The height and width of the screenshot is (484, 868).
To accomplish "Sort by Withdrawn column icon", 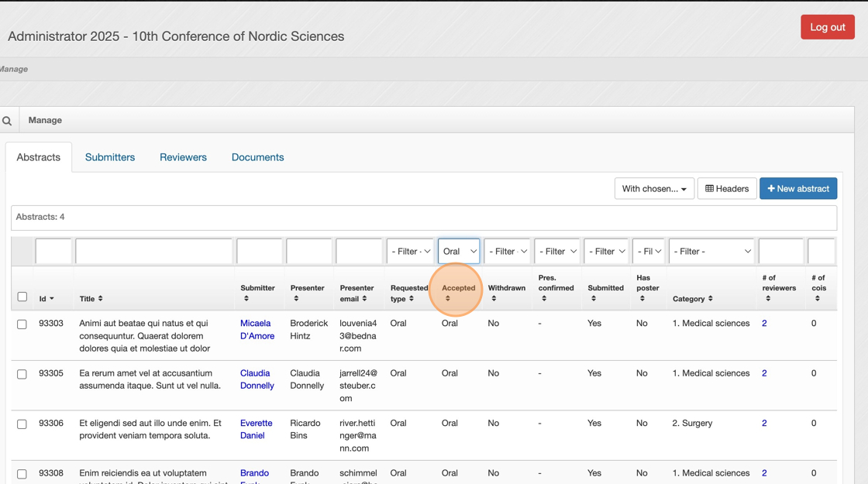I will pyautogui.click(x=494, y=299).
